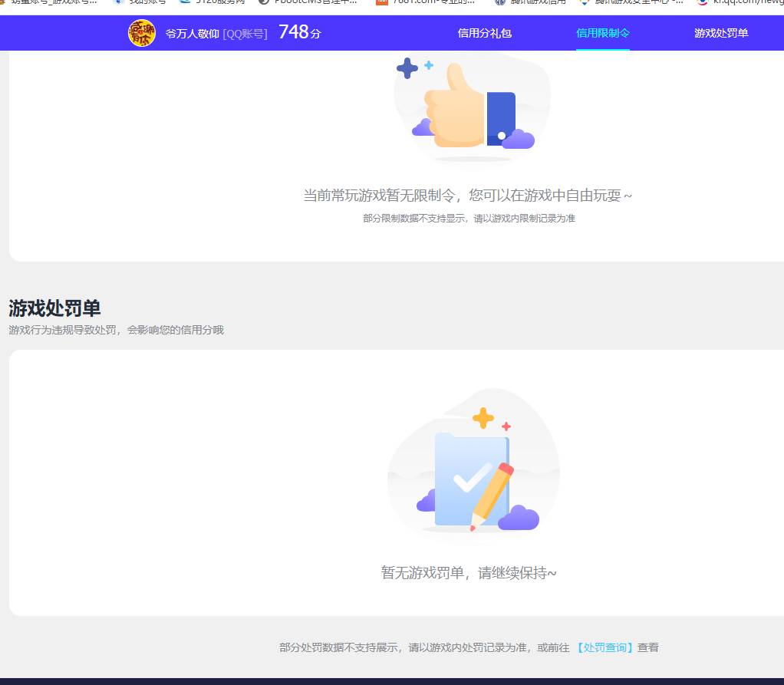
Task: Open the 游戏处罚单 section
Action: click(x=721, y=33)
